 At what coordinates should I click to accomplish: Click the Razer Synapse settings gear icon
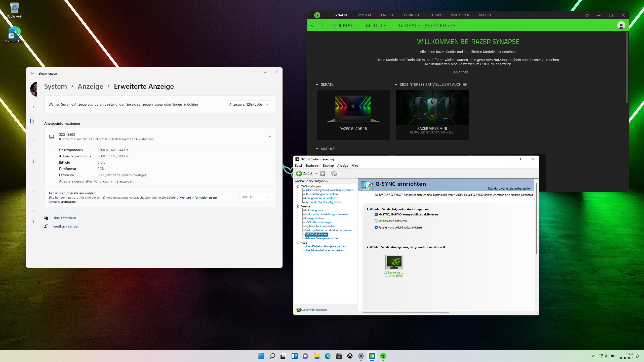tap(587, 15)
